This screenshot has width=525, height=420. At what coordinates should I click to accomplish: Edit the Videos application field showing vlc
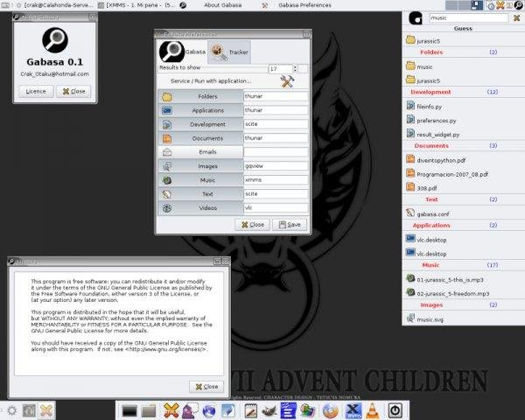click(x=276, y=207)
